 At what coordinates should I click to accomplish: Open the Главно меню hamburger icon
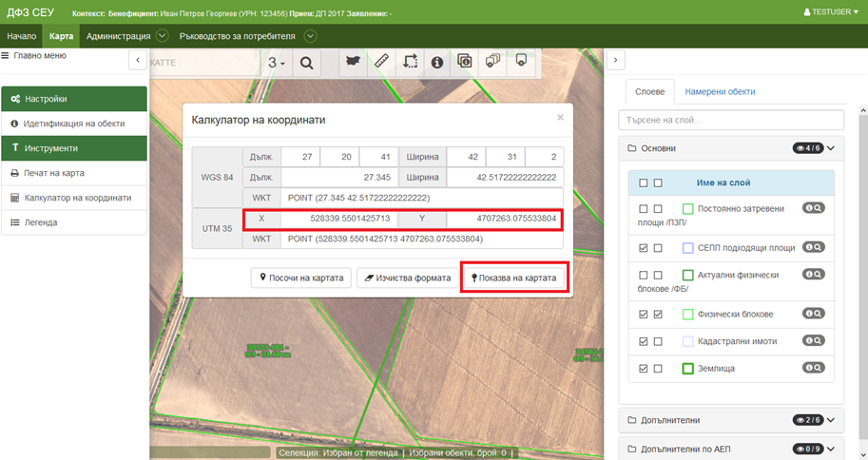click(x=5, y=55)
